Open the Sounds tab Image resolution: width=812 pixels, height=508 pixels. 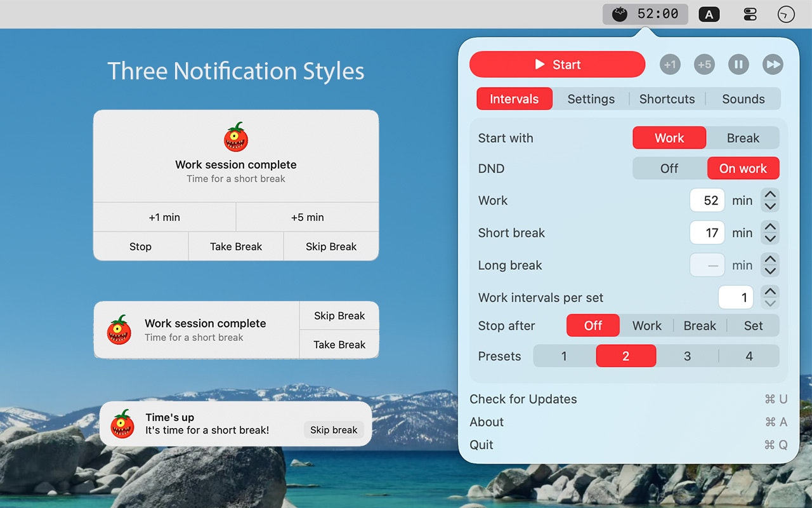click(x=743, y=99)
